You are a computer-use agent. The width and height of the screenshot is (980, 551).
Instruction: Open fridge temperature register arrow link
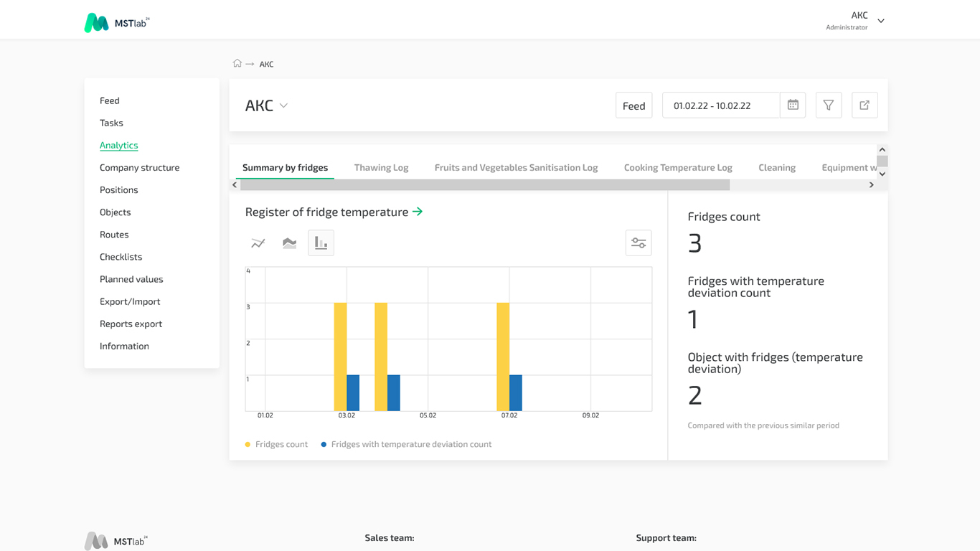pos(418,212)
